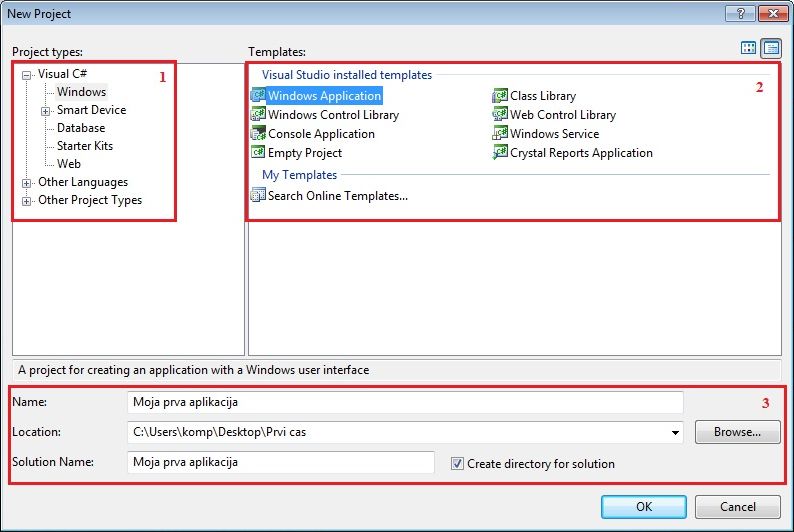This screenshot has width=794, height=532.
Task: Select Starter Kits project type
Action: [x=85, y=146]
